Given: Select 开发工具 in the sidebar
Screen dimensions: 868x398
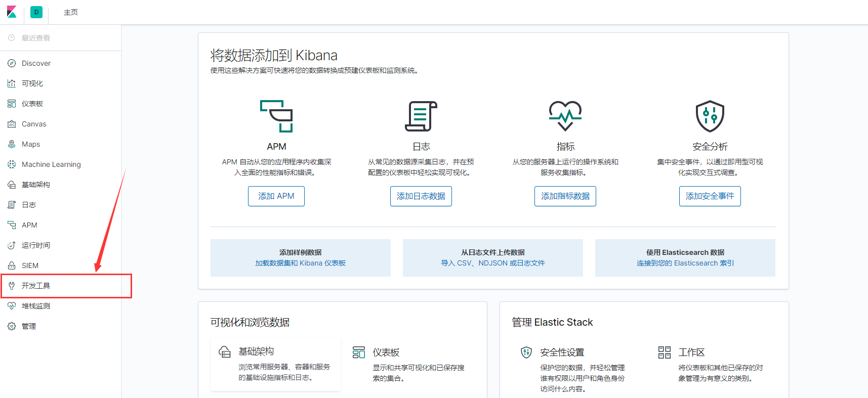Looking at the screenshot, I should pyautogui.click(x=61, y=286).
